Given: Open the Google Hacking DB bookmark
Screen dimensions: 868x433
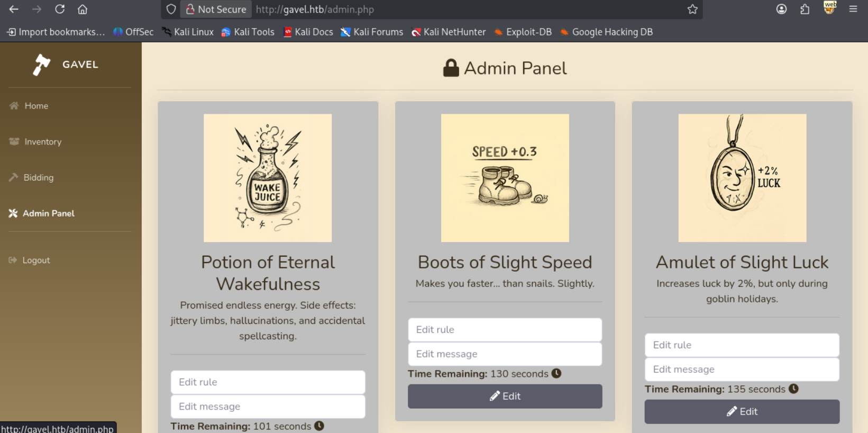Looking at the screenshot, I should [606, 32].
